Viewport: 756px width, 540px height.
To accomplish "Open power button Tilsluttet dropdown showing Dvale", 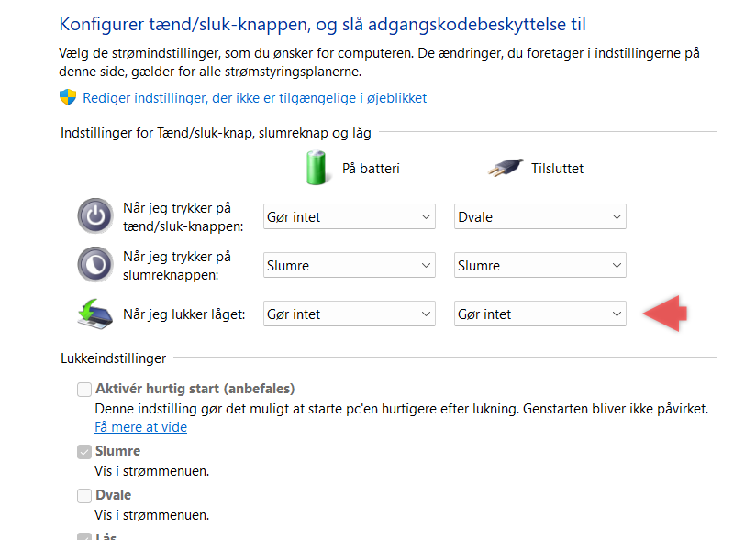I will click(x=540, y=216).
